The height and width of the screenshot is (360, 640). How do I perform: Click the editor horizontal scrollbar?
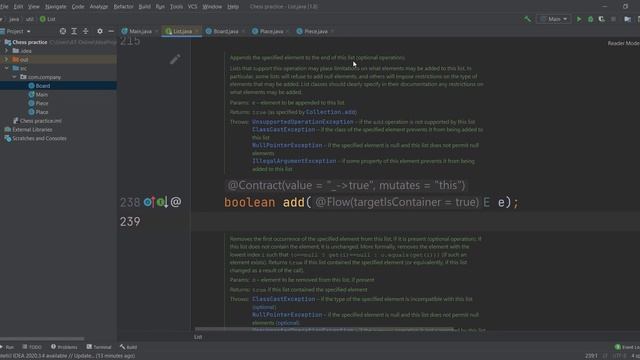point(324,329)
